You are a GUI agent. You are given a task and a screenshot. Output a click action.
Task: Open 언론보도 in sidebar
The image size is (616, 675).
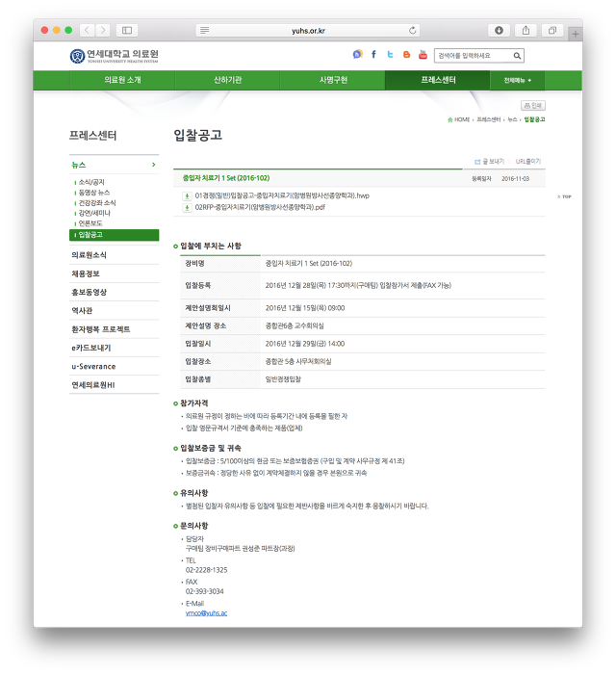click(x=90, y=223)
